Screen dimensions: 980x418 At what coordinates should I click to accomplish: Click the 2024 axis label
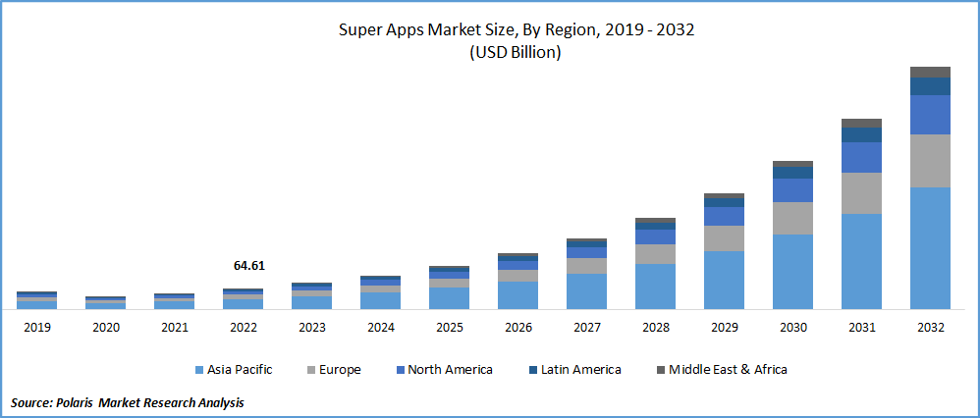coord(381,328)
